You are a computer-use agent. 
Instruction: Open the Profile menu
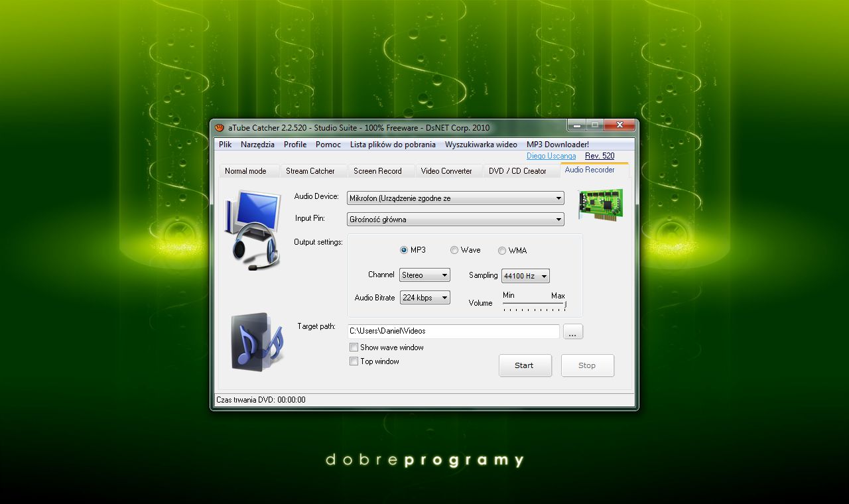point(295,145)
